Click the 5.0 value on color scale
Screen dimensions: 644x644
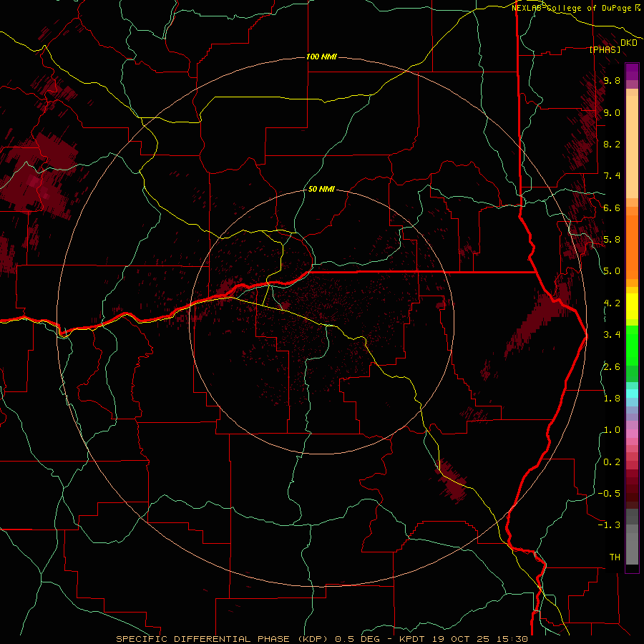point(612,271)
